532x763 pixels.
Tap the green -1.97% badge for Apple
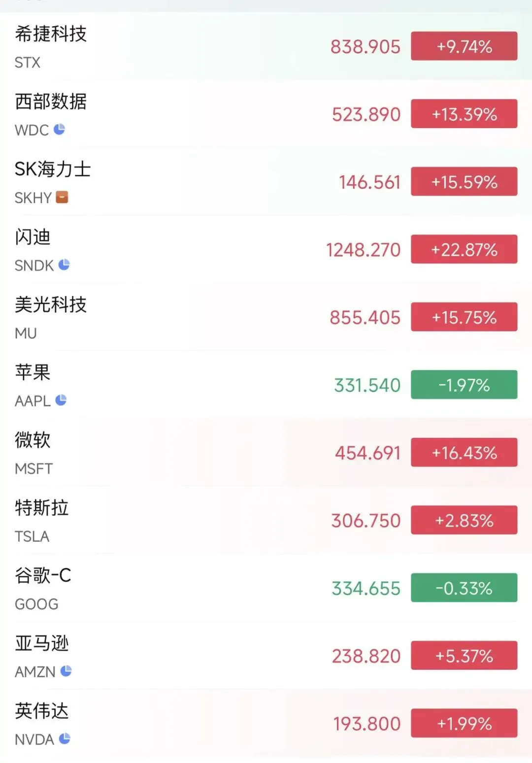click(x=464, y=385)
